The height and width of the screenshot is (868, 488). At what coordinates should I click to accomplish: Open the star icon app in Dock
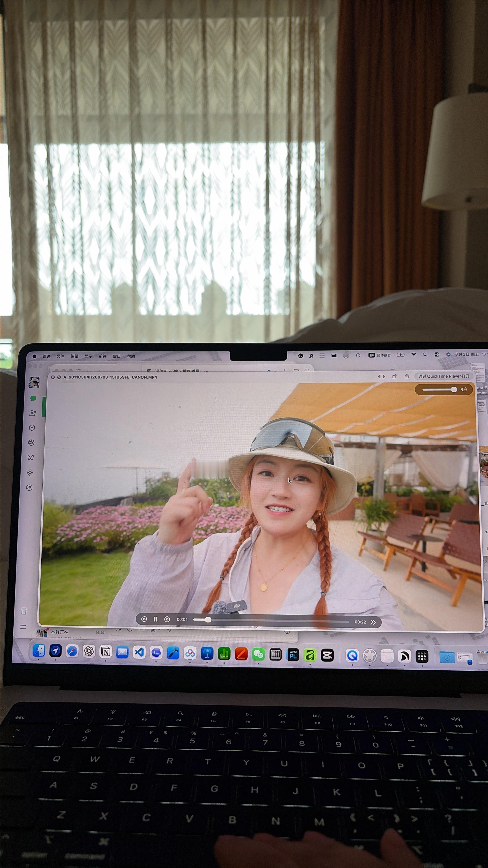(369, 656)
